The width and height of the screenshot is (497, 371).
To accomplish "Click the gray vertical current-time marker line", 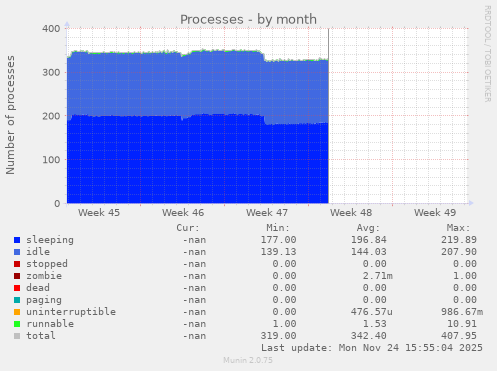I will [x=329, y=115].
